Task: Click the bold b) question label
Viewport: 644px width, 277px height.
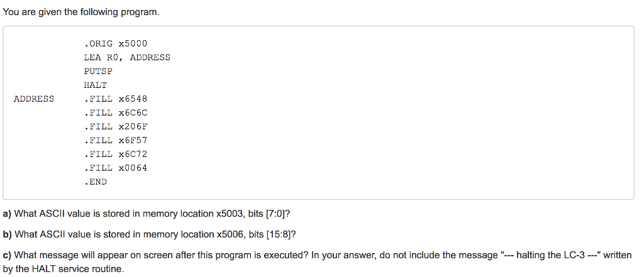Action: click(7, 235)
